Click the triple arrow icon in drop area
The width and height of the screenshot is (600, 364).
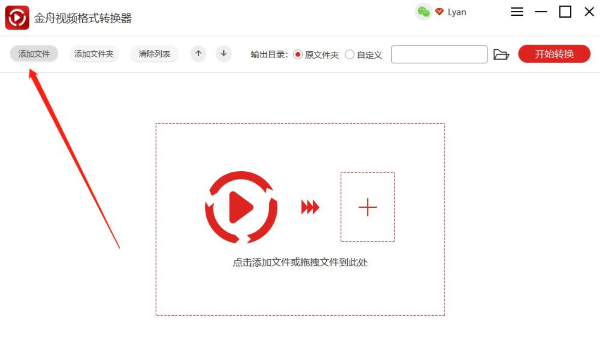click(x=310, y=207)
